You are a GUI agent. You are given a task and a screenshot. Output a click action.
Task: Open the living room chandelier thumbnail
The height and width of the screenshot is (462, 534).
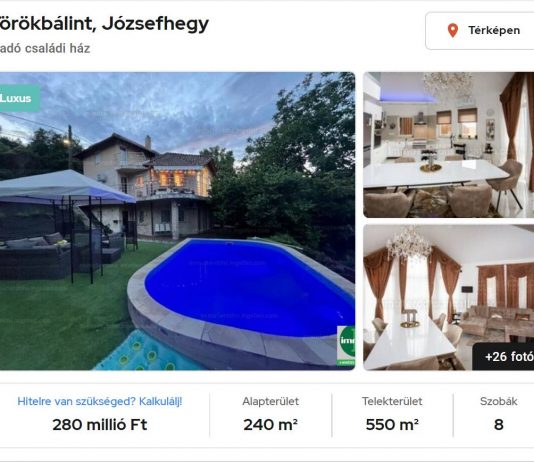pos(449,297)
